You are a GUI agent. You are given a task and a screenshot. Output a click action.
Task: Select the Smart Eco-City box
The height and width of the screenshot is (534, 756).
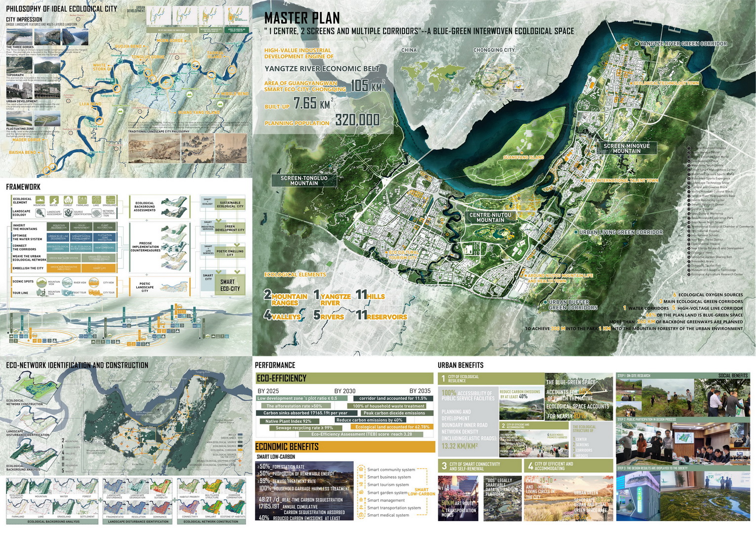pyautogui.click(x=230, y=285)
